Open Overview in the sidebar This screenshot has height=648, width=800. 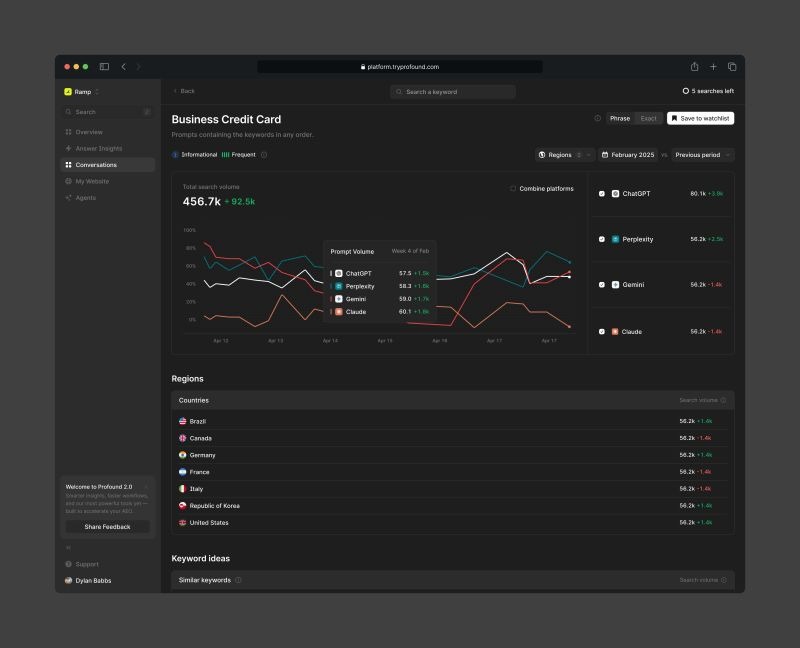108,132
